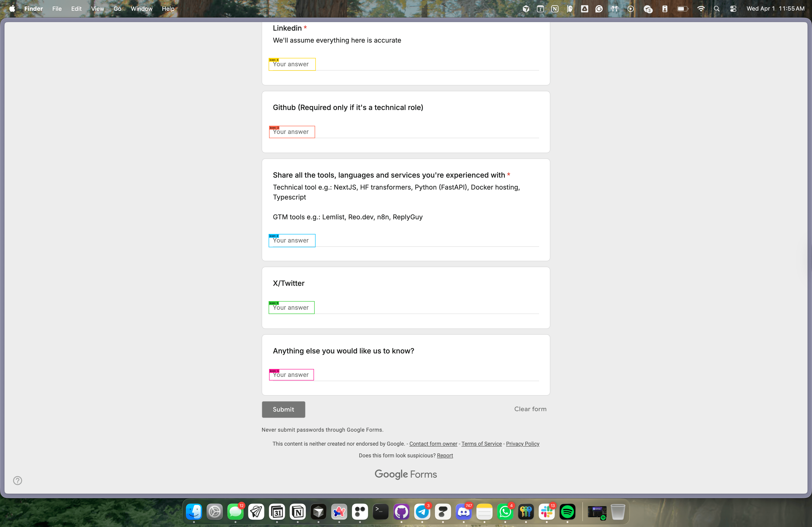Click the Google Drive menu bar icon
The width and height of the screenshot is (812, 527).
pyautogui.click(x=584, y=9)
